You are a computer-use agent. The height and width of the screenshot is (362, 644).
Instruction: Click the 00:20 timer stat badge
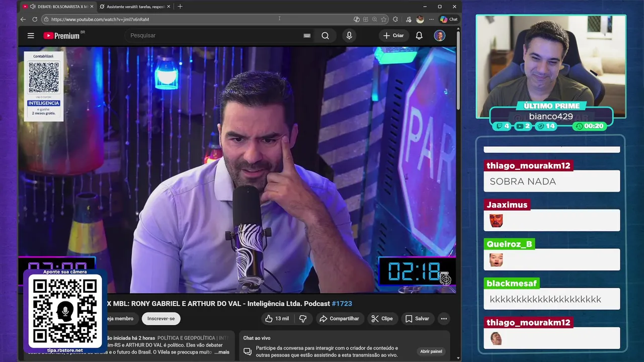(x=590, y=126)
